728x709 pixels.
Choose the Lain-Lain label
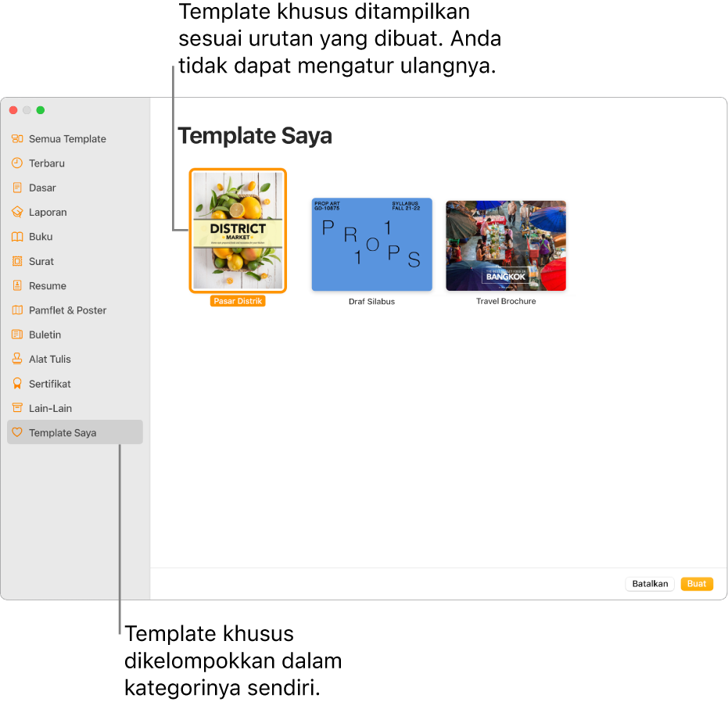pos(50,408)
